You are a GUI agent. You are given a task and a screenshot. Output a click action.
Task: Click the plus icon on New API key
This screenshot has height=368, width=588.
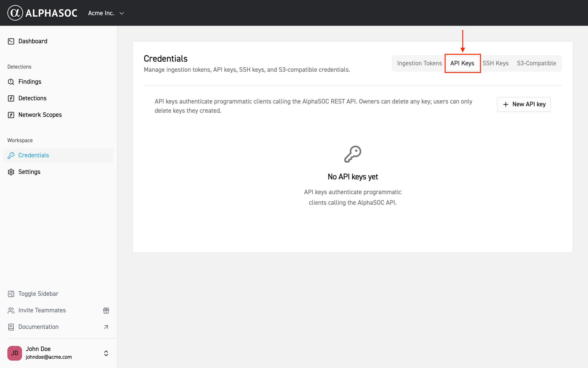pos(506,104)
